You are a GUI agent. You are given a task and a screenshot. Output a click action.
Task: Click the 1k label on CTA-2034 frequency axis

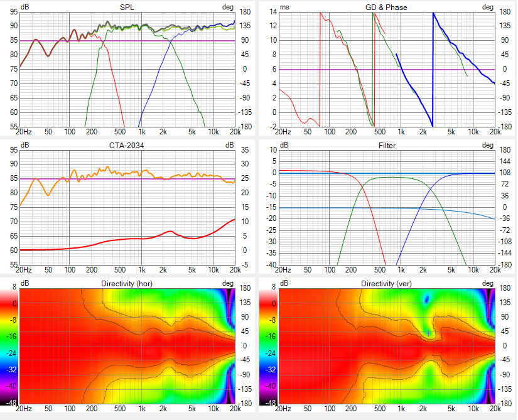tap(142, 270)
